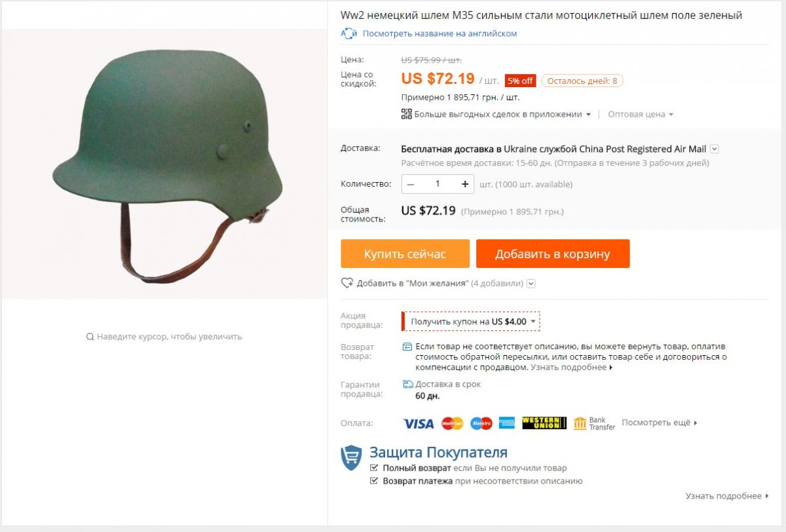Screen dimensions: 786x532
Task: Click the 'Купить сейчас' button
Action: (x=405, y=254)
